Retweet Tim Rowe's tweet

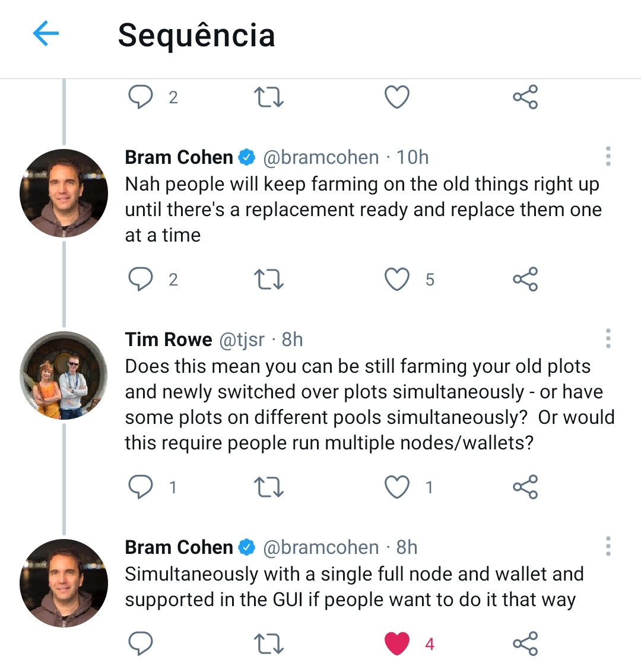(x=268, y=487)
